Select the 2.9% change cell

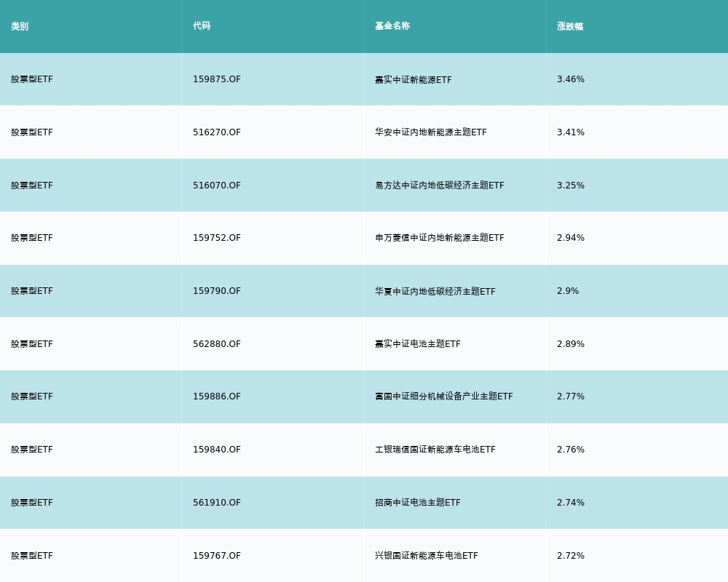568,291
